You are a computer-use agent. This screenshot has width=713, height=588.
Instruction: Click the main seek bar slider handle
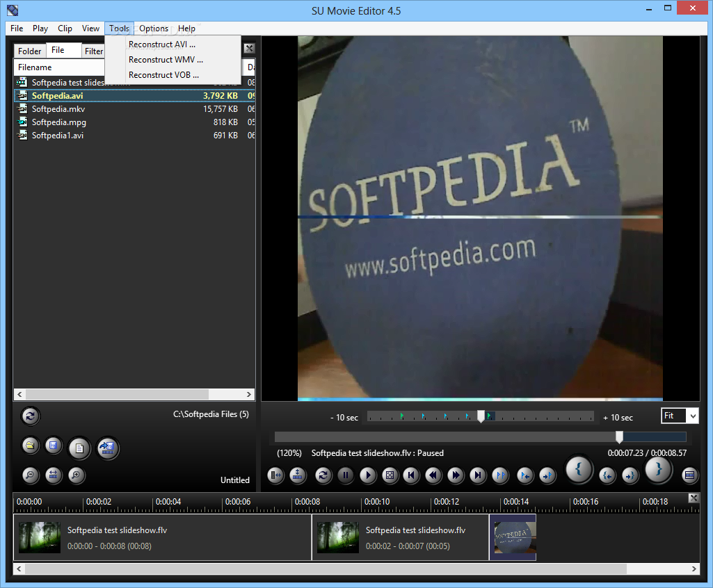click(x=619, y=437)
